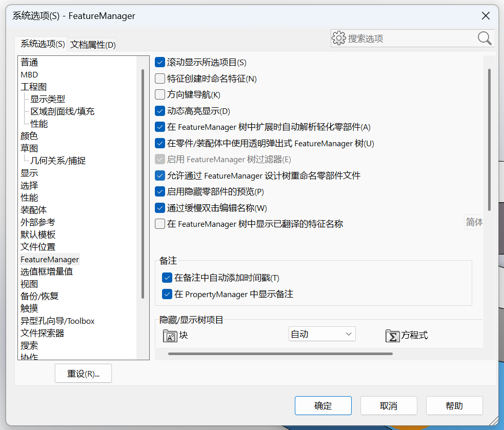Uncheck 滚动显示所选项目 checkbox
The width and height of the screenshot is (504, 430).
tap(160, 62)
